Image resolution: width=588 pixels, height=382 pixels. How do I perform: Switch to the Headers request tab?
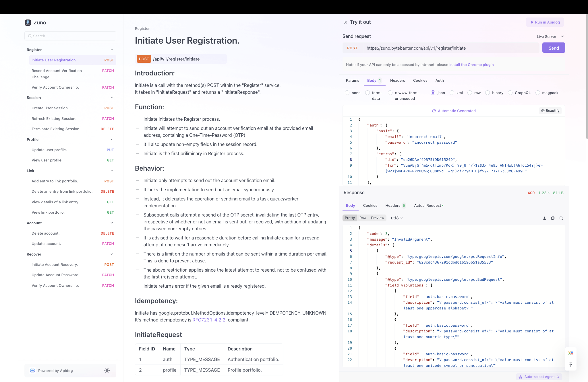[x=397, y=81]
